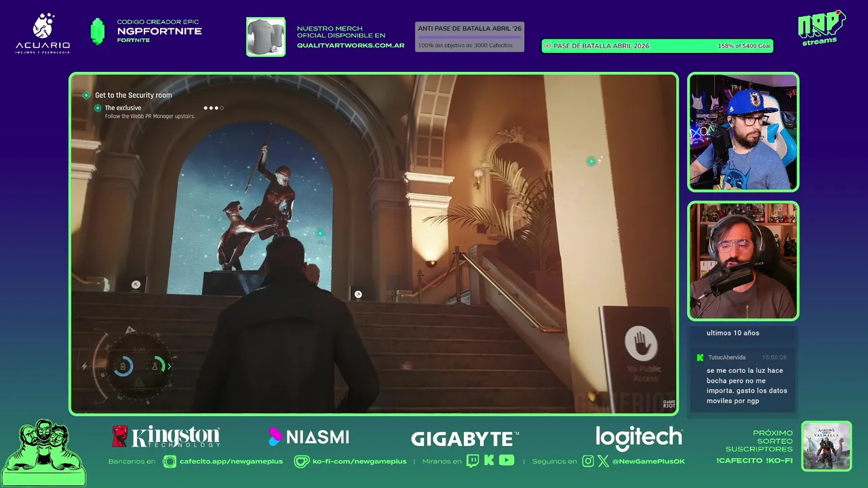Click the green chevron next to flask

[x=169, y=367]
